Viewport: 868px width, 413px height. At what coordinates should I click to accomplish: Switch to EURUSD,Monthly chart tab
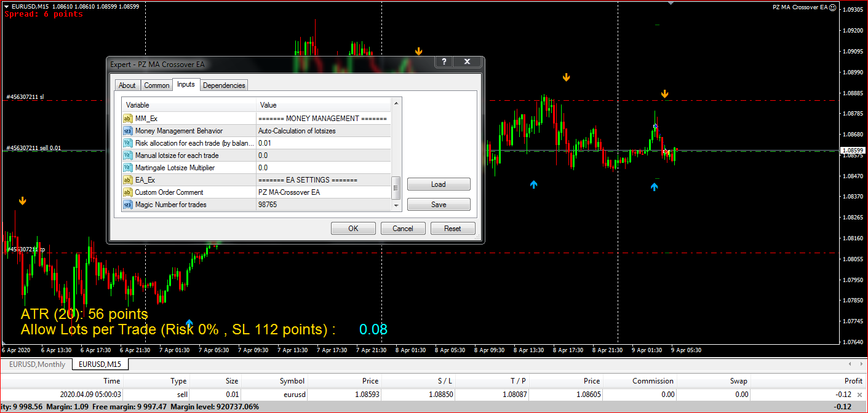coord(36,364)
